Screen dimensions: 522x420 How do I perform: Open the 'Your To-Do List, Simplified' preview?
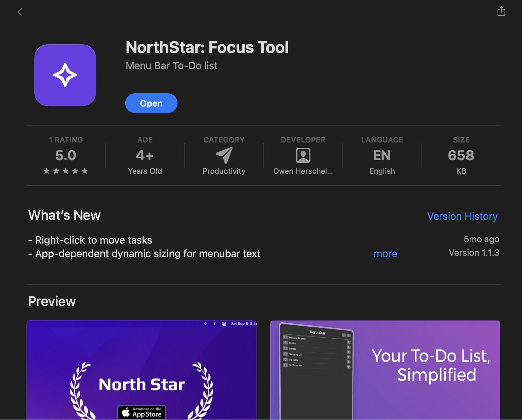pyautogui.click(x=385, y=370)
